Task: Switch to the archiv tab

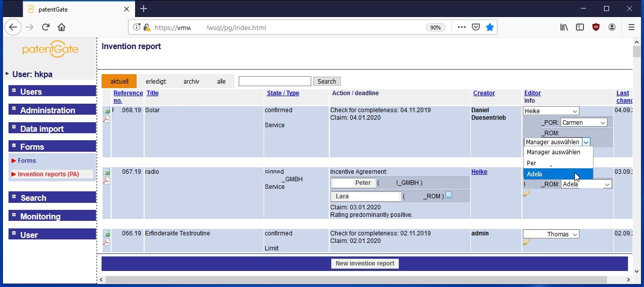Action: (x=191, y=81)
